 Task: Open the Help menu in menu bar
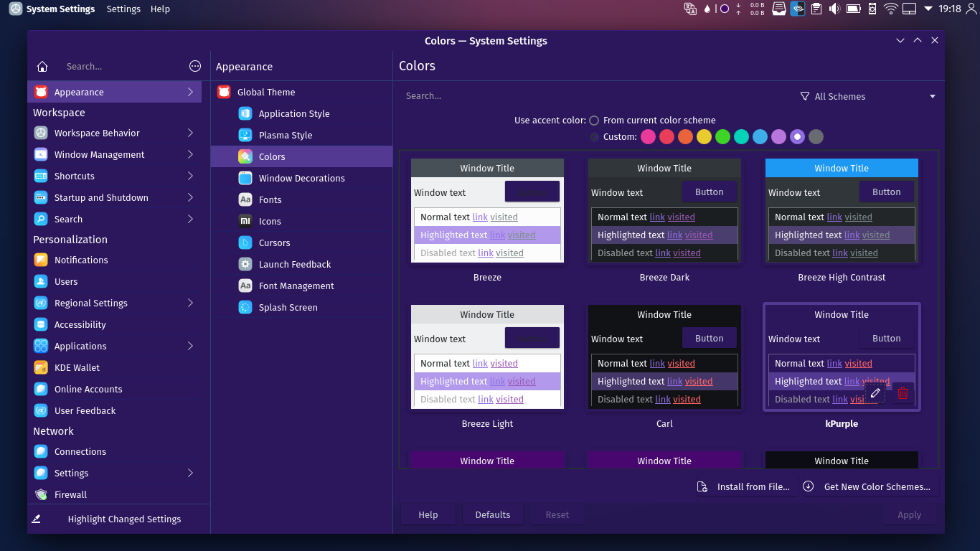point(160,9)
